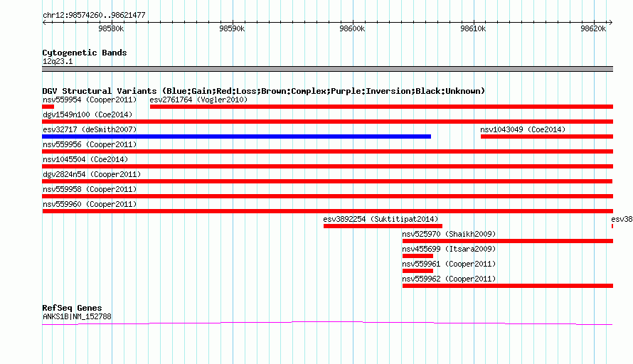Image resolution: width=633 pixels, height=364 pixels.
Task: Click the red bar under nsv559958
Action: coord(328,196)
